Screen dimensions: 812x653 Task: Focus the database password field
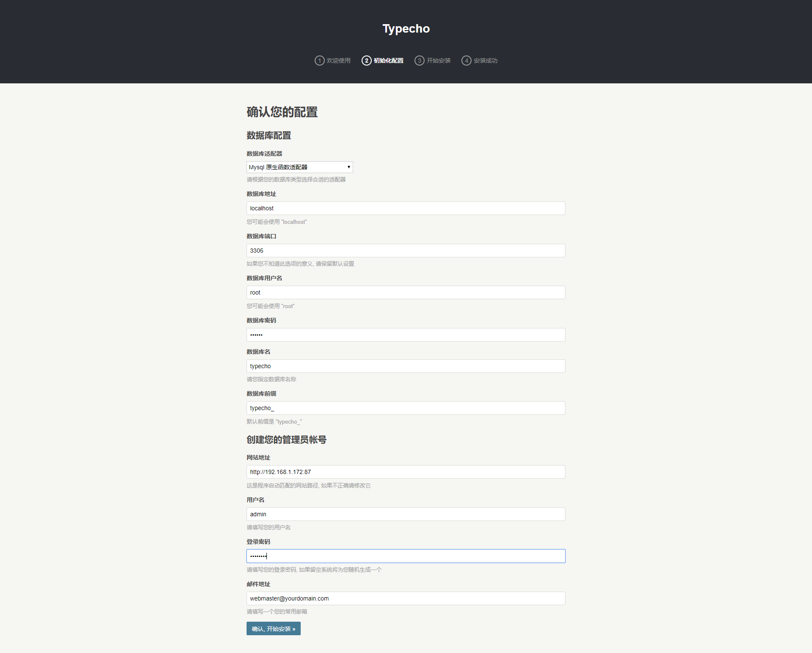(x=406, y=335)
